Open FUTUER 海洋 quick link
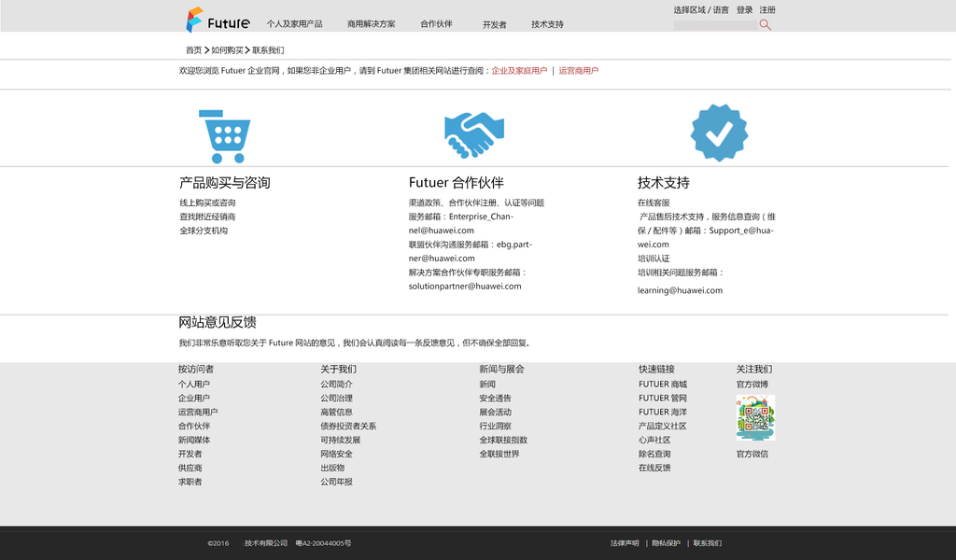Screen dimensions: 956x560 click(x=663, y=412)
